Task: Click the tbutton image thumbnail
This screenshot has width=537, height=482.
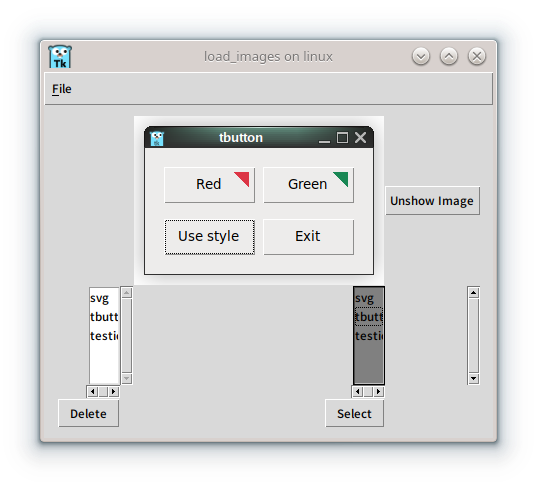Action: pyautogui.click(x=259, y=200)
